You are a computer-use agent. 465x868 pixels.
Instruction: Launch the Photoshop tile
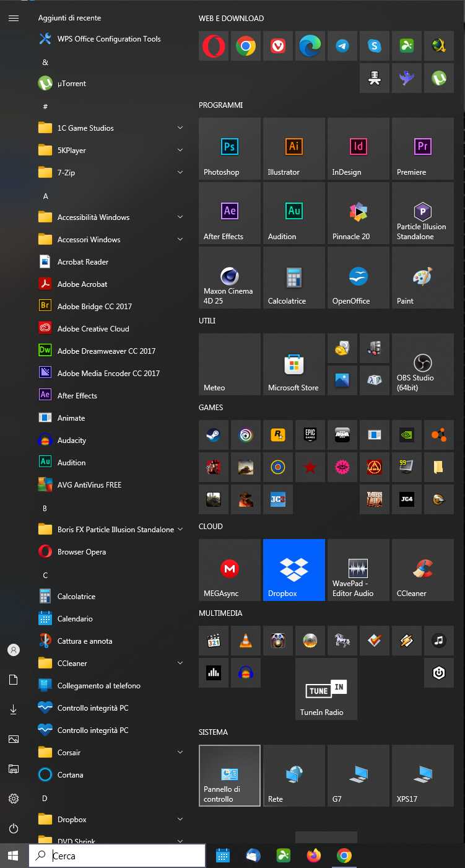(x=230, y=149)
